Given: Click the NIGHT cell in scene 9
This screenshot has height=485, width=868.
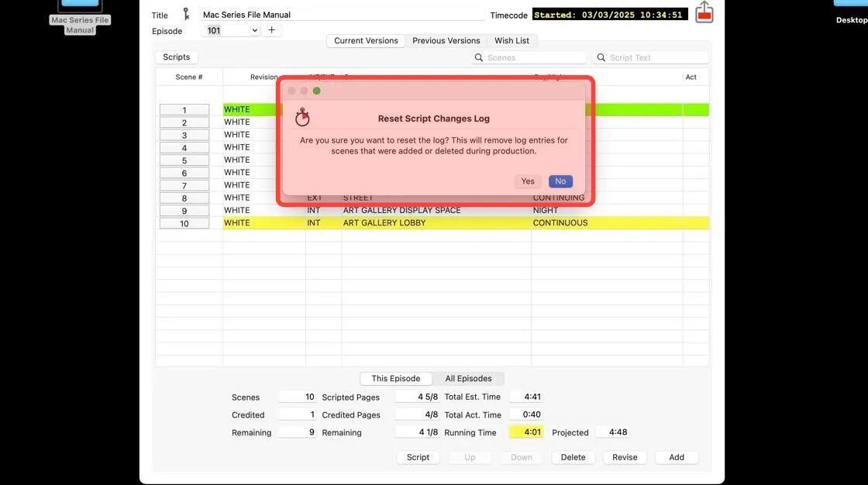Looking at the screenshot, I should click(x=607, y=211).
